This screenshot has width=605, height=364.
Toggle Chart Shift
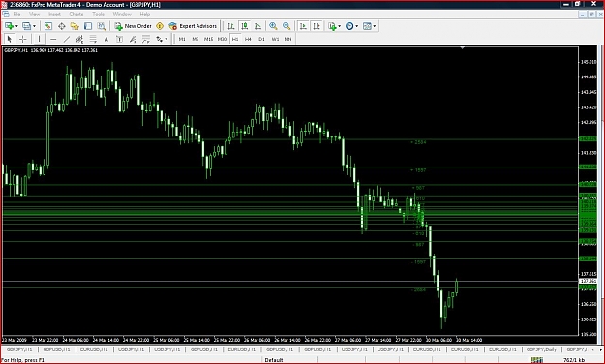(x=317, y=26)
